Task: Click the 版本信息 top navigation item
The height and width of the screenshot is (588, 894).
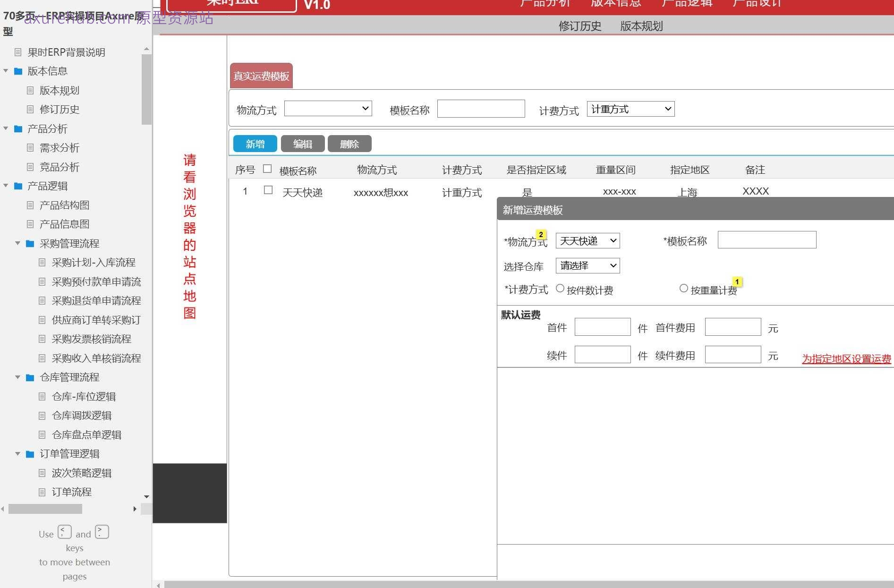Action: coord(616,3)
